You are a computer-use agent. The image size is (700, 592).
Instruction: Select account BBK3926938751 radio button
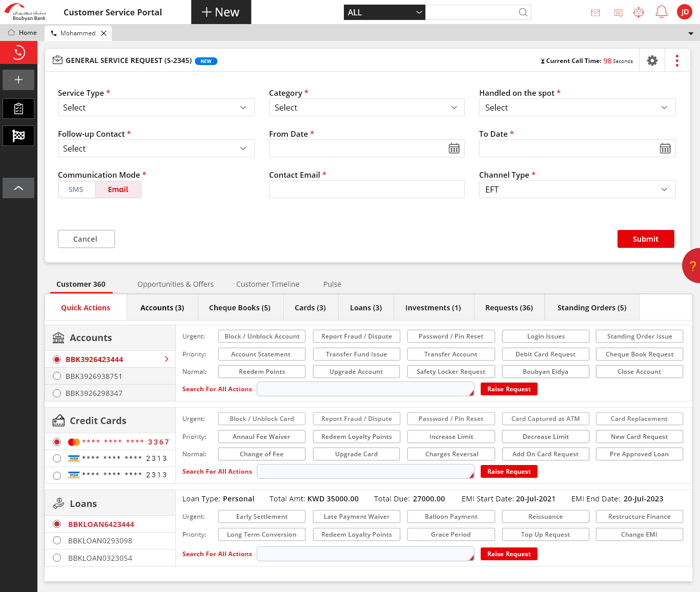pos(57,376)
